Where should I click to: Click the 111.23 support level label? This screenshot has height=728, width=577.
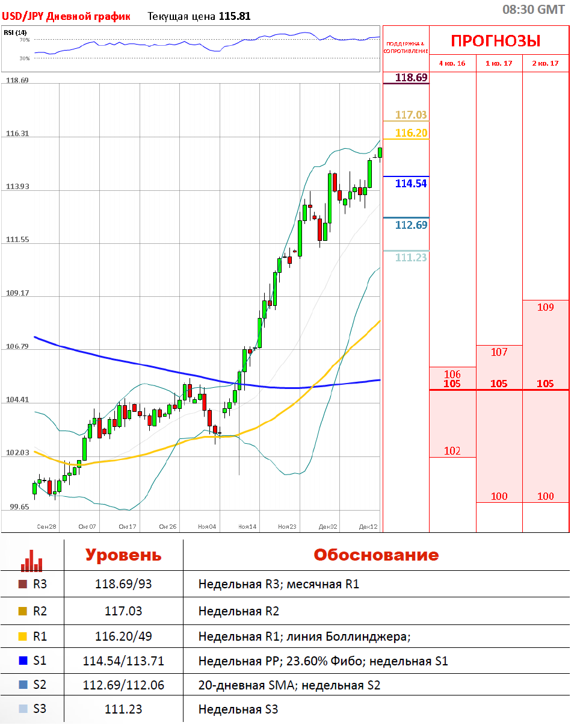pos(411,258)
